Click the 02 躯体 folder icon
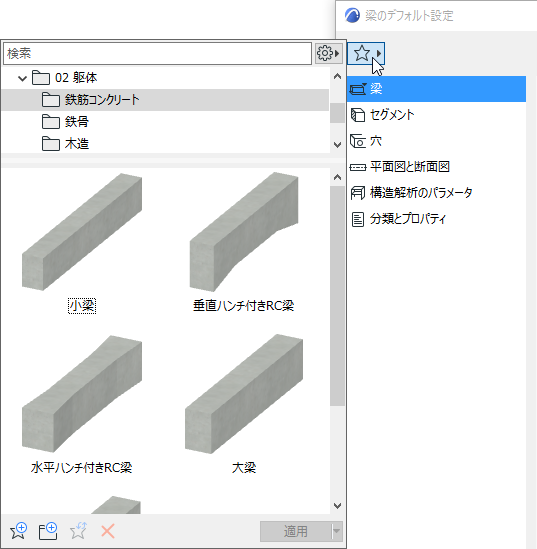Image resolution: width=537 pixels, height=549 pixels. pos(41,78)
